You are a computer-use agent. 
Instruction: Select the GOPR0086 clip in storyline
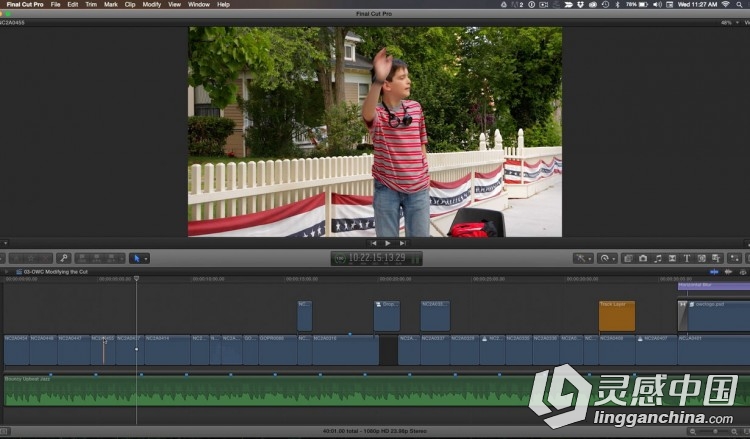pos(277,350)
